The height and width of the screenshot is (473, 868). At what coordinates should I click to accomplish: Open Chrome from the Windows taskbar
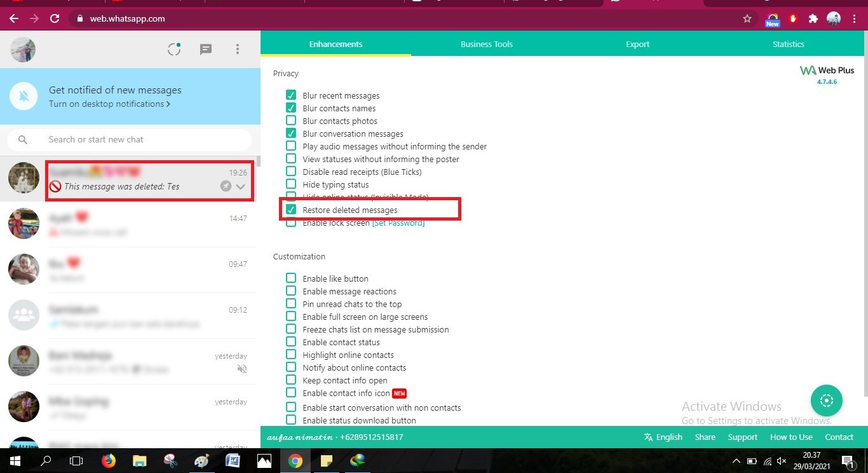coord(295,460)
